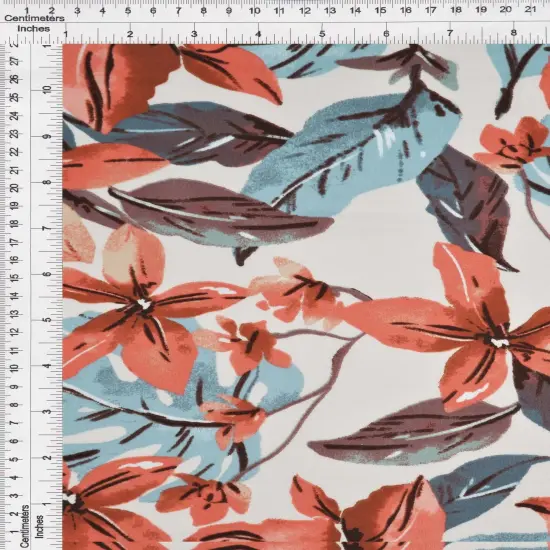Click the 7 mark on the left centimeter ruler
Image resolution: width=550 pixels, height=550 pixels.
pyautogui.click(x=15, y=423)
